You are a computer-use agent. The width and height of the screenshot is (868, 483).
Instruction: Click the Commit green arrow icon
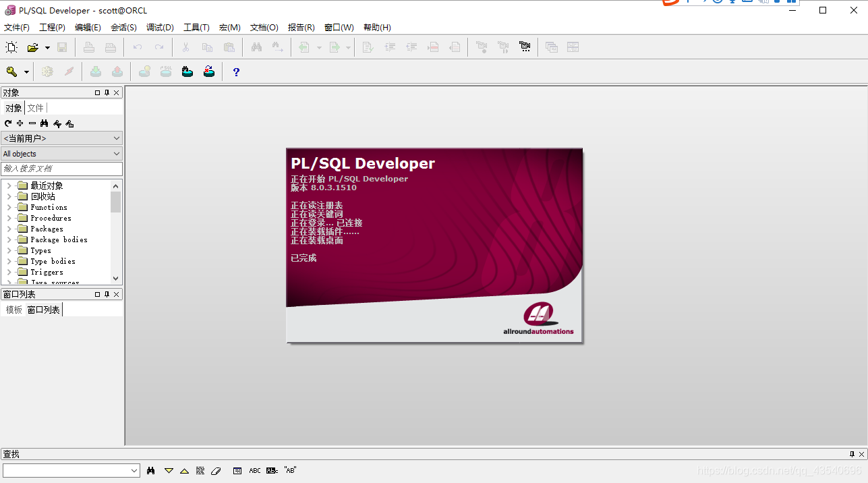tap(96, 72)
